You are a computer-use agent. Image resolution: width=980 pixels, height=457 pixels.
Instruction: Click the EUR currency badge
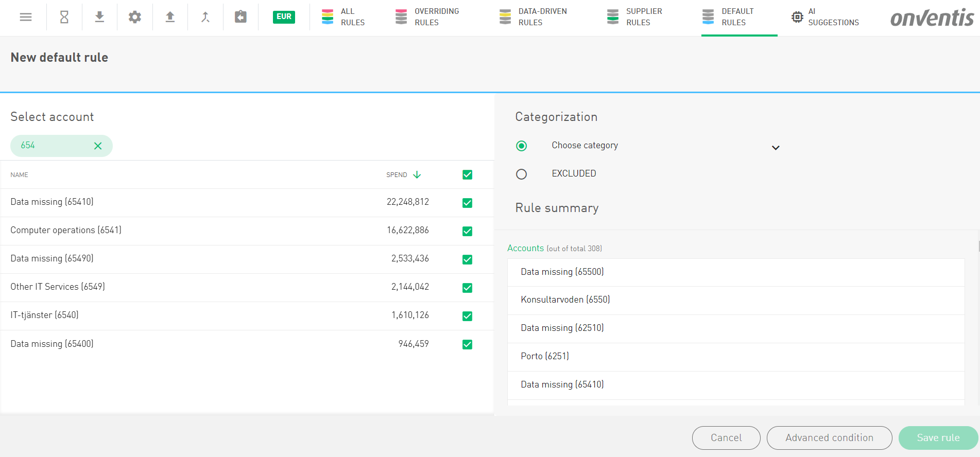click(284, 16)
